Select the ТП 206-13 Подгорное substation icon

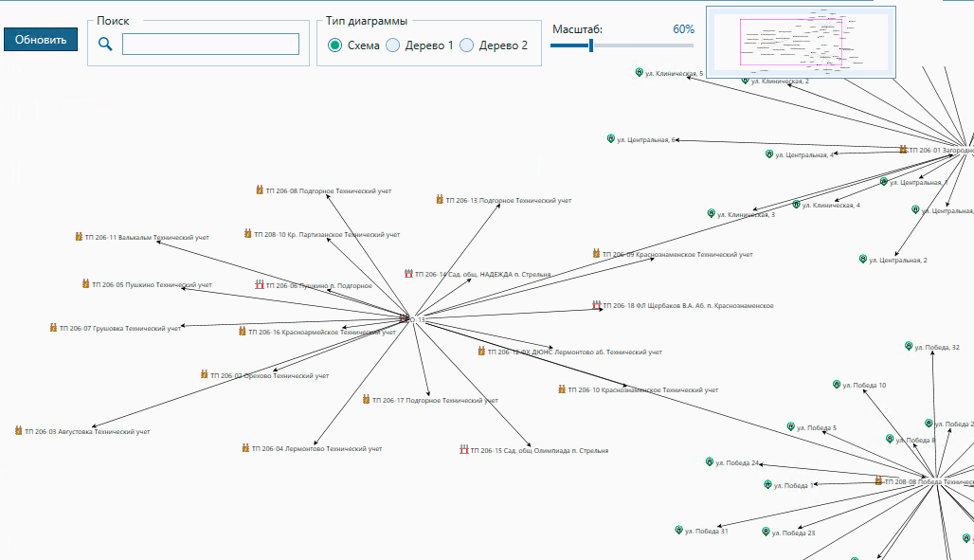click(x=440, y=200)
